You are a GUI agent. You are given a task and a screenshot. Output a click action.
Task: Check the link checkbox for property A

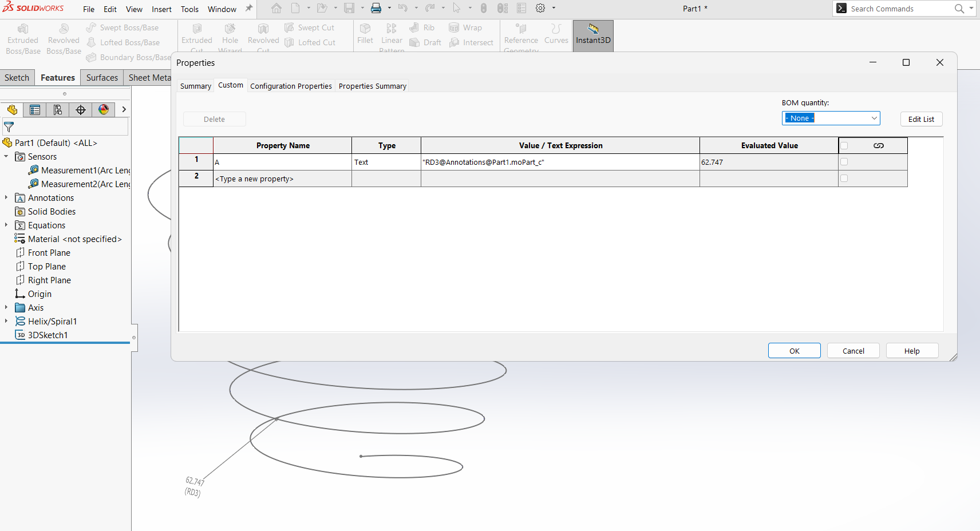(x=844, y=162)
